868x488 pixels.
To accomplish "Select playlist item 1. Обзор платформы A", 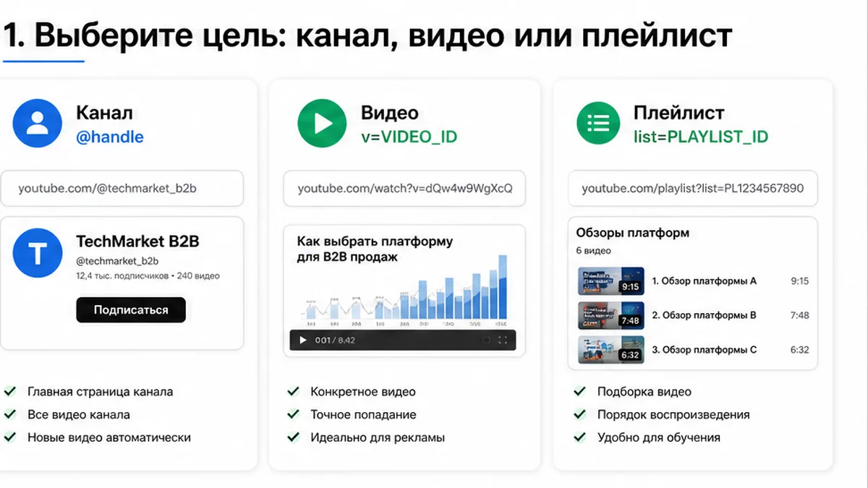I will point(705,281).
